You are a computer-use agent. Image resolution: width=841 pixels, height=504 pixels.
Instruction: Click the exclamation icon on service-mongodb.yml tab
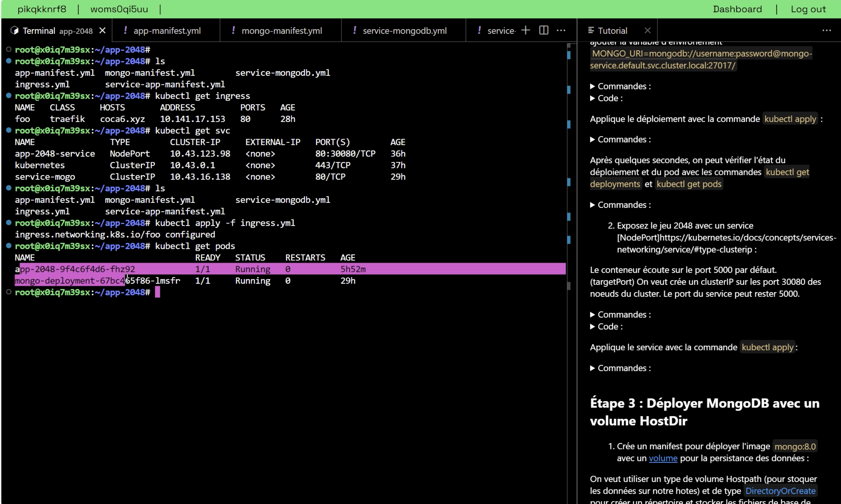pyautogui.click(x=355, y=30)
